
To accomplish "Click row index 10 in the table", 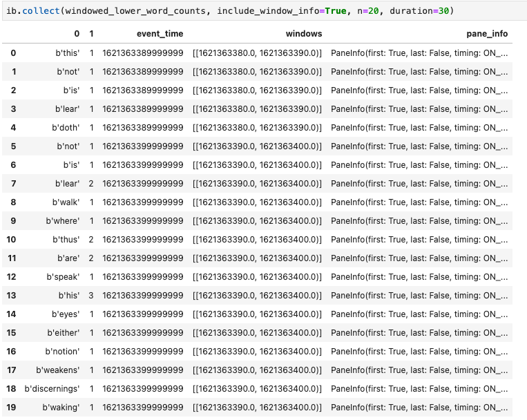I will [11, 239].
